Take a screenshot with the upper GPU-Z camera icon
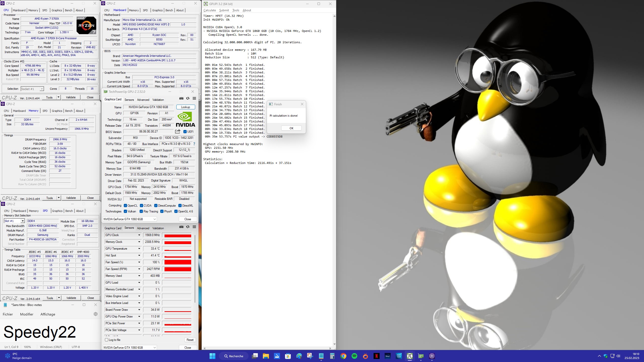The height and width of the screenshot is (362, 644). point(181,99)
